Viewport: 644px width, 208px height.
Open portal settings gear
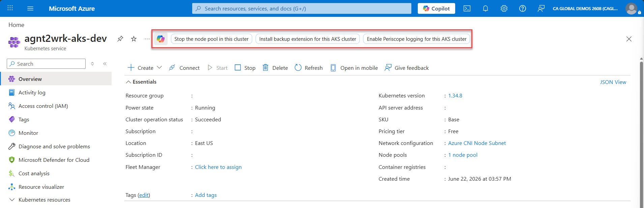point(504,8)
